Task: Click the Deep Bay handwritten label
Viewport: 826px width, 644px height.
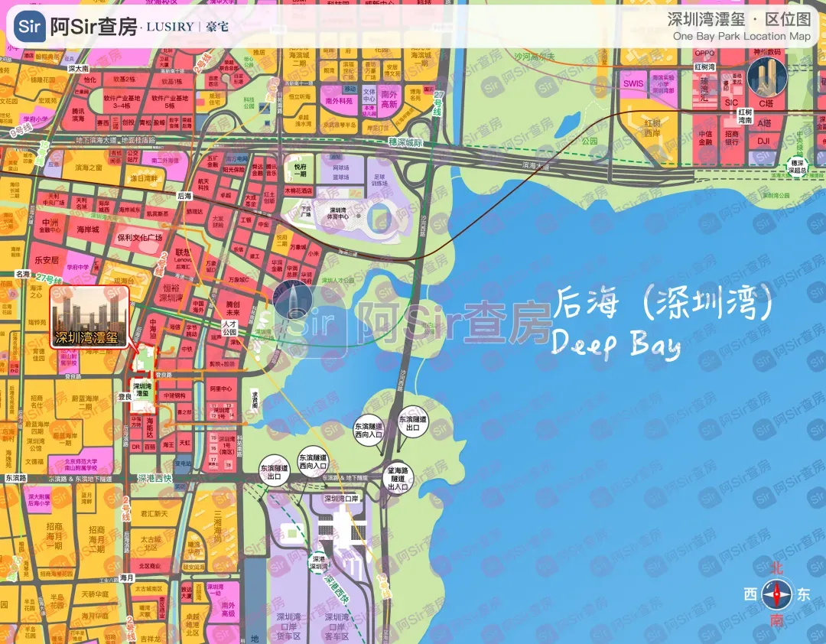Action: (616, 343)
